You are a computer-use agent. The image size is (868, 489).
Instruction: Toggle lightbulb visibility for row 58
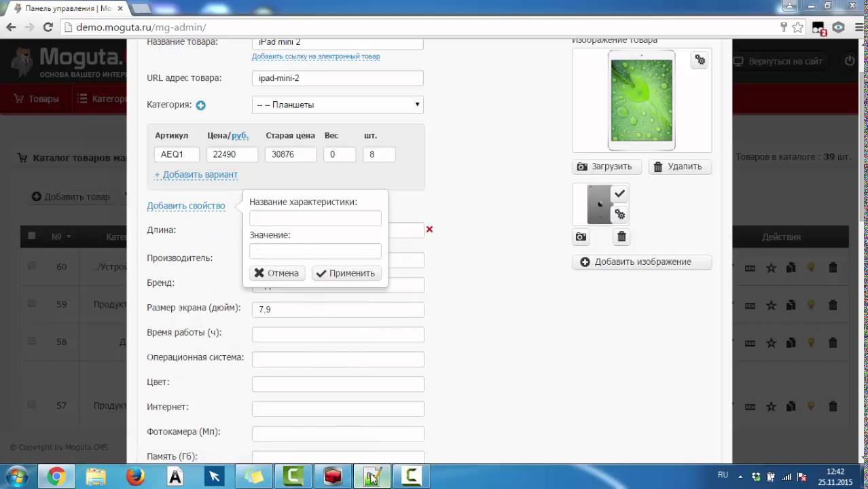[x=811, y=342]
